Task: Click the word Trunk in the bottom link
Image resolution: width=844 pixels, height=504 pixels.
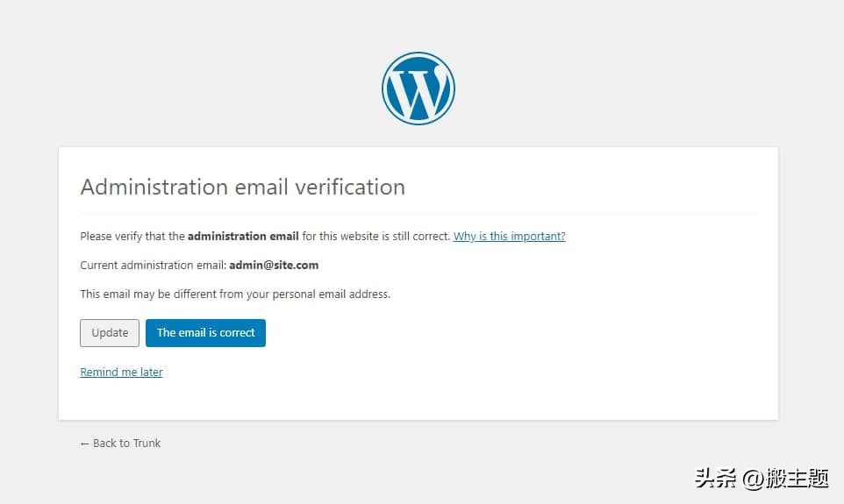Action: click(x=147, y=444)
